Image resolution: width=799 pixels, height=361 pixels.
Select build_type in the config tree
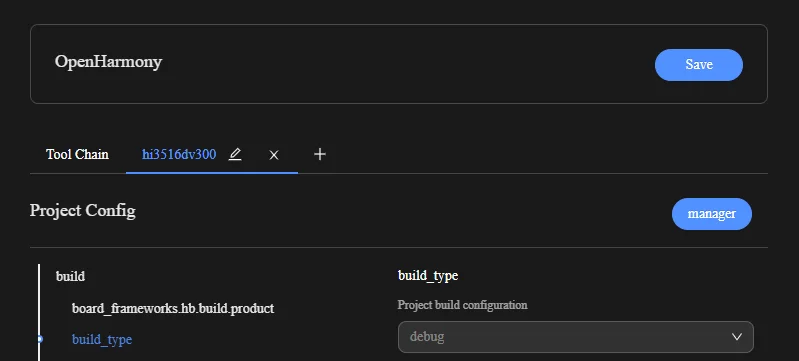102,340
